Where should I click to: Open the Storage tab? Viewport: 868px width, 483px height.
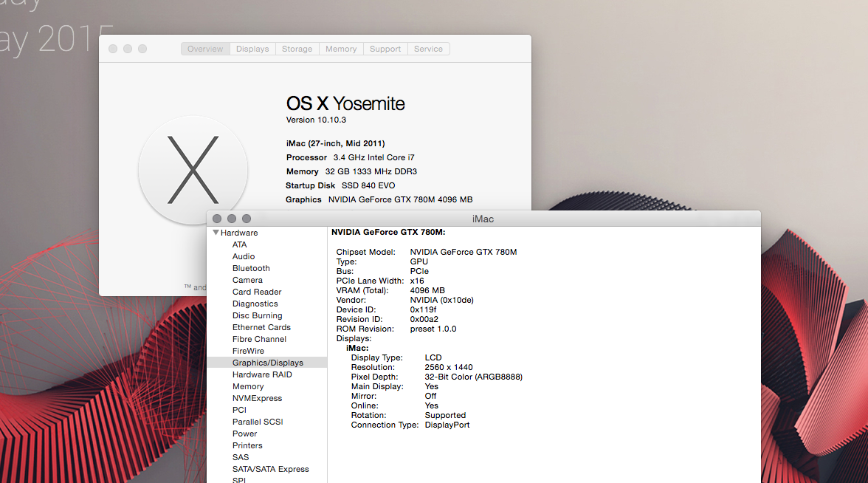(297, 49)
